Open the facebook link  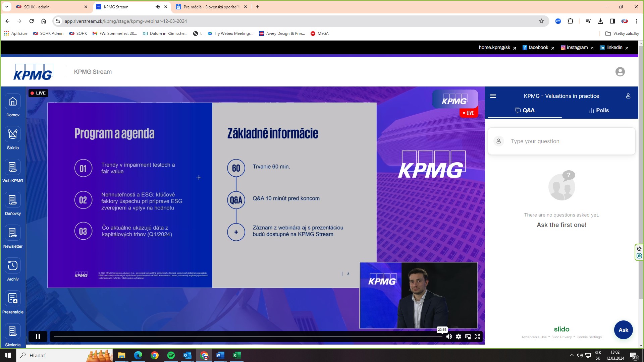(x=538, y=48)
